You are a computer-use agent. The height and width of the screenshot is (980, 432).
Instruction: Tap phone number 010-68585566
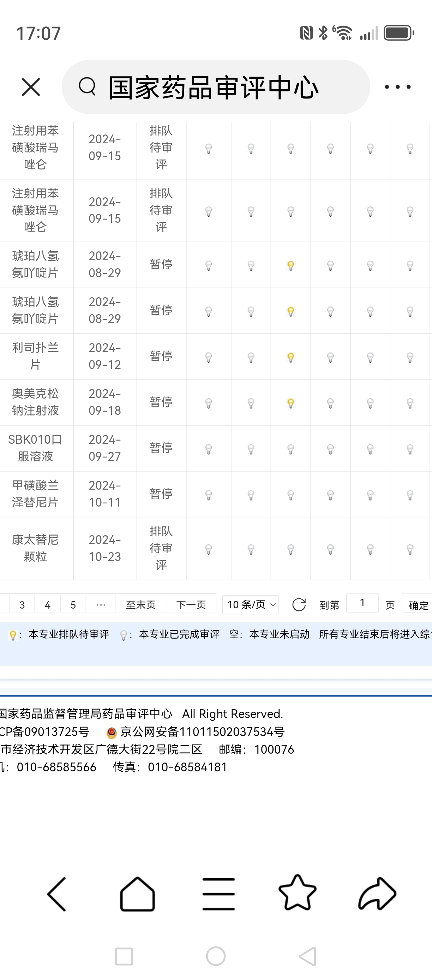coord(56,767)
